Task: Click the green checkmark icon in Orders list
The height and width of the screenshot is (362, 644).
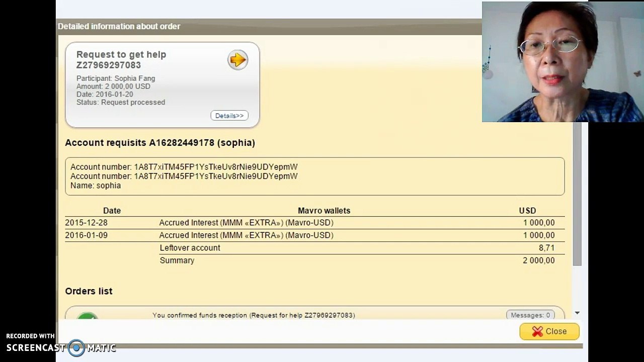Action: [x=87, y=317]
